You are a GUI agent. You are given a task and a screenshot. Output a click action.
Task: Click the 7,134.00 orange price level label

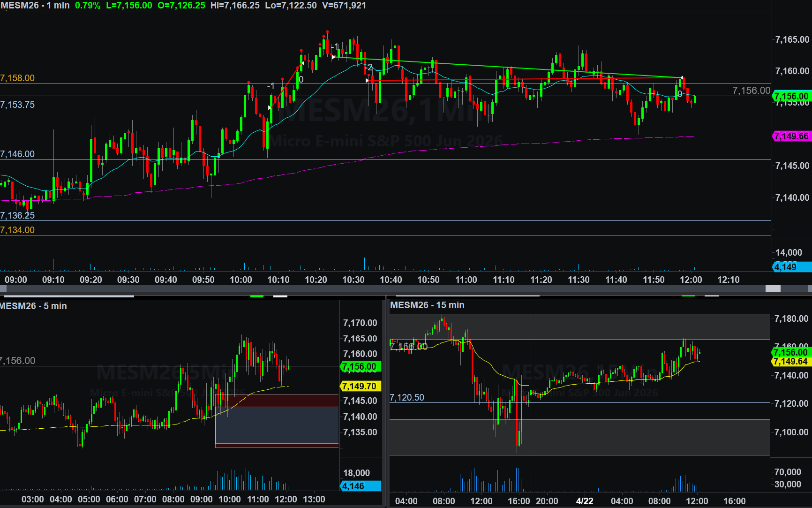[17, 230]
